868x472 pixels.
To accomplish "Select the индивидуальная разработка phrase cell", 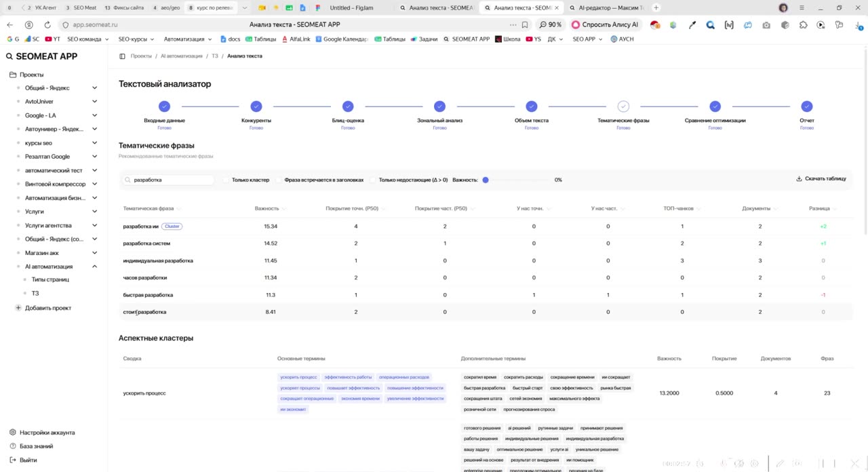I will pyautogui.click(x=158, y=260).
